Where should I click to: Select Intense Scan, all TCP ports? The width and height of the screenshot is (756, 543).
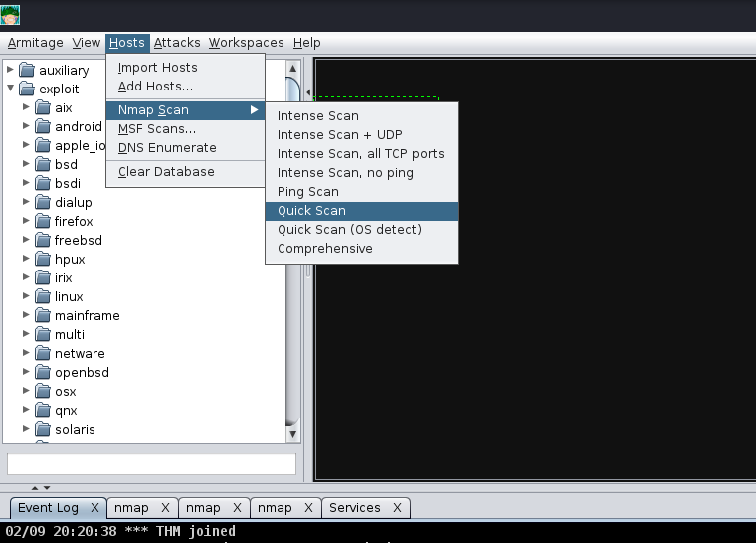(x=362, y=154)
